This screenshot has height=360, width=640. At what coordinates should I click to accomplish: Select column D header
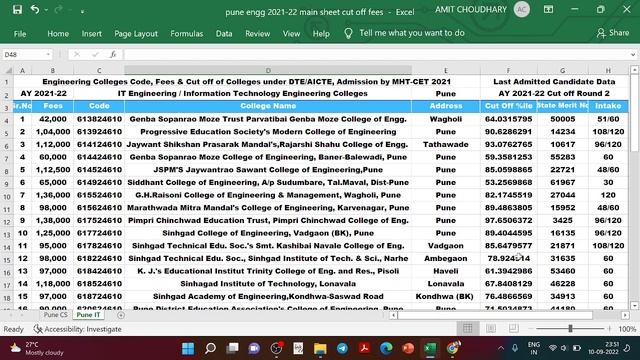[268, 71]
